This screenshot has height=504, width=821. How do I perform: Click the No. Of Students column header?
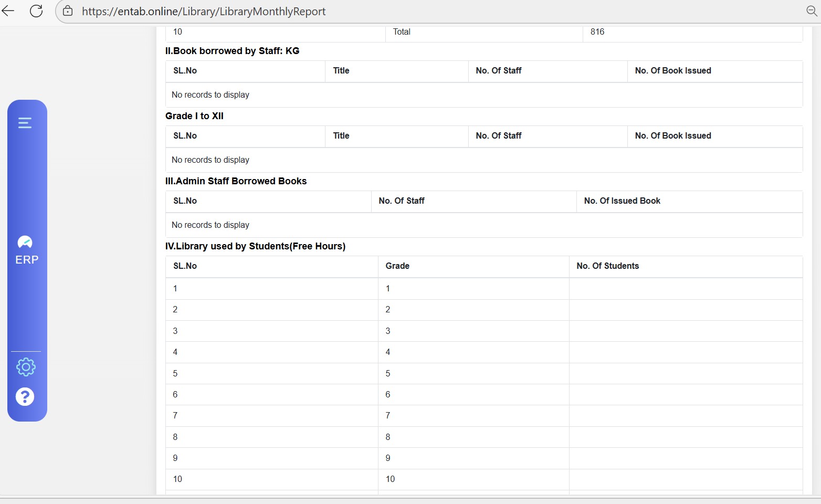click(x=607, y=266)
